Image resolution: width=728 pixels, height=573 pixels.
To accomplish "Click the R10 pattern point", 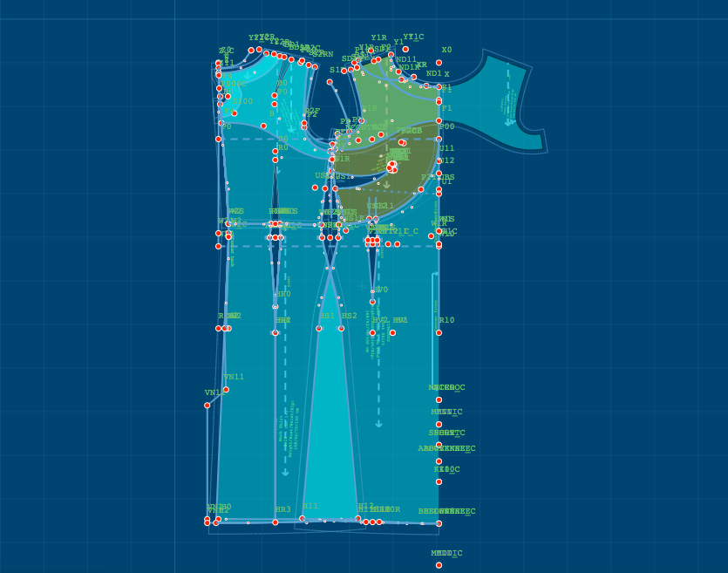I will pos(439,332).
